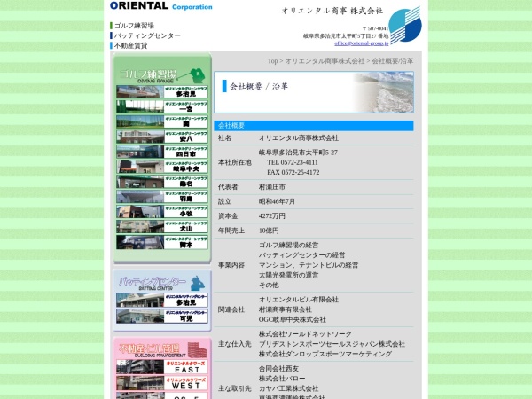532x399 pixels.
Task: Click supplier 株式会社ワールドネットワーク
Action: click(x=305, y=334)
